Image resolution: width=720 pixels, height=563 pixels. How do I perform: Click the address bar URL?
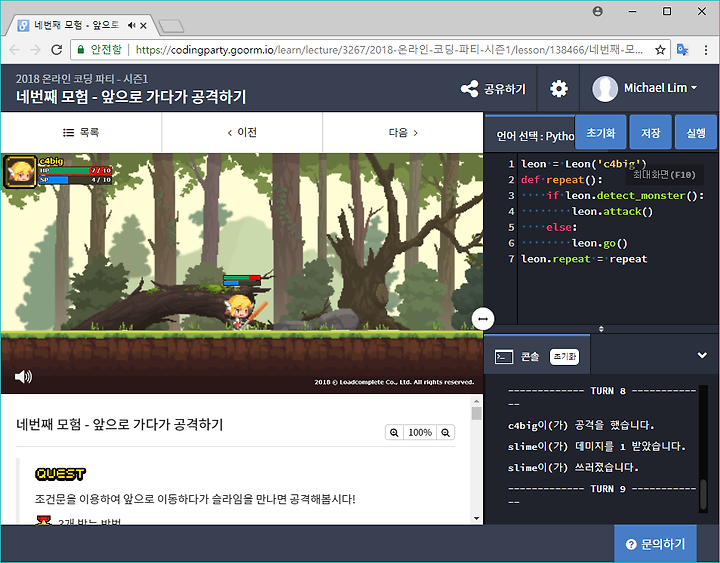389,50
